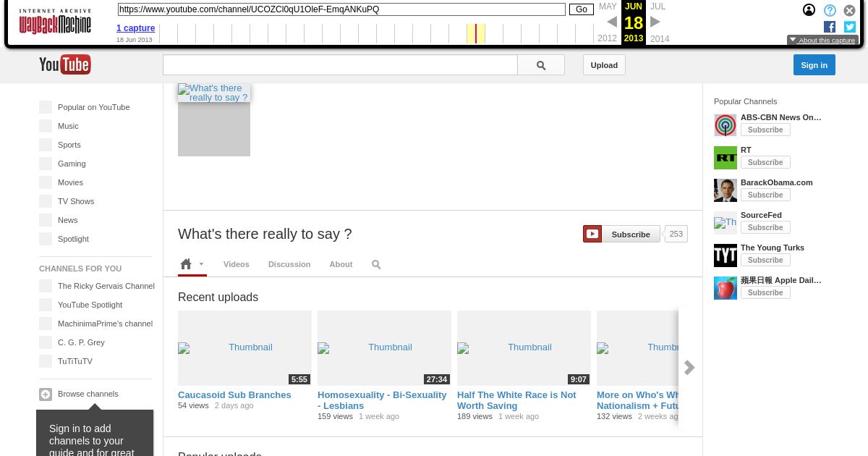Click the Upload button
Screen dimensions: 868x456
coord(604,65)
